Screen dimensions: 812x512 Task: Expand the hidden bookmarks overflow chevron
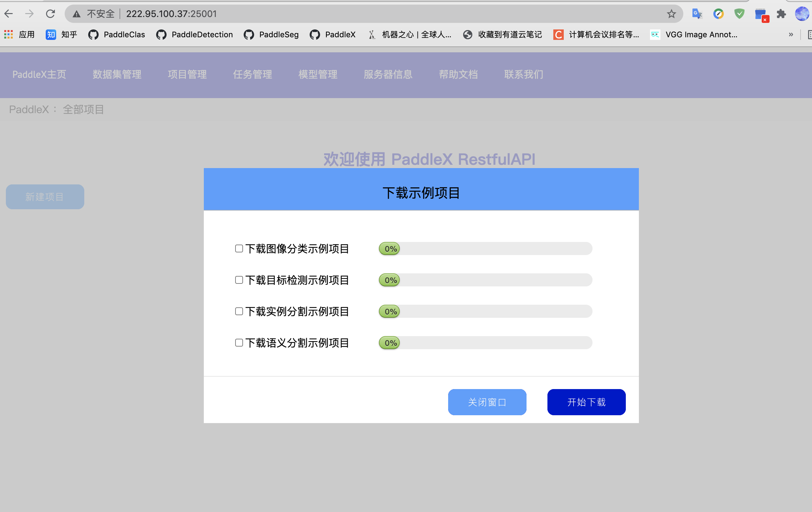791,34
